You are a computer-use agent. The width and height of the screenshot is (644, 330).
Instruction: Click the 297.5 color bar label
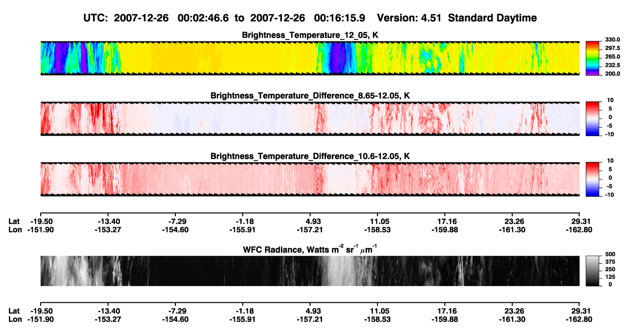click(612, 48)
